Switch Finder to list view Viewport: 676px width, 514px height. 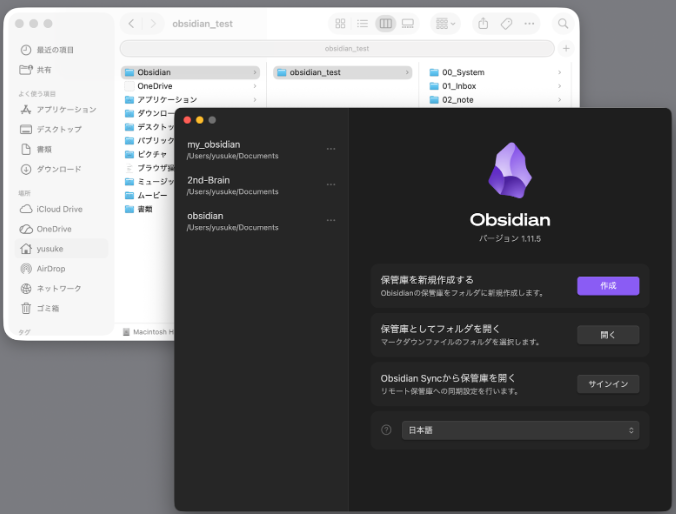(363, 23)
